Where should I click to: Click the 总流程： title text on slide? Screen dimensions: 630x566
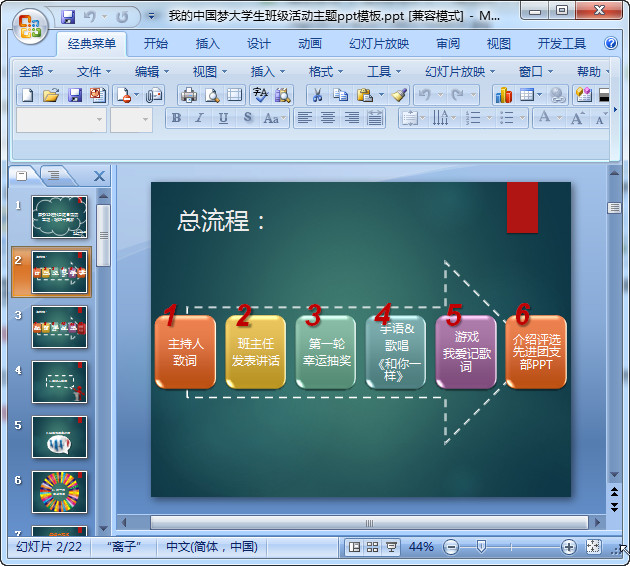(221, 221)
